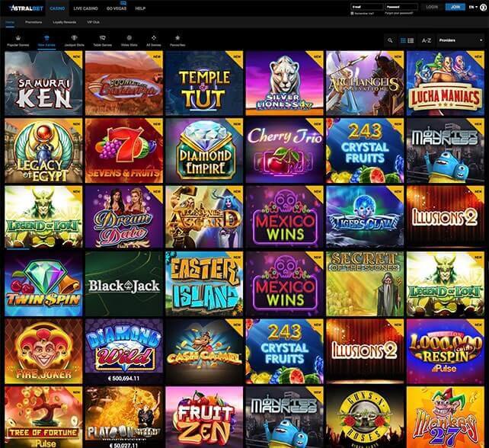
Task: Open the Live Casino menu
Action: click(x=86, y=8)
